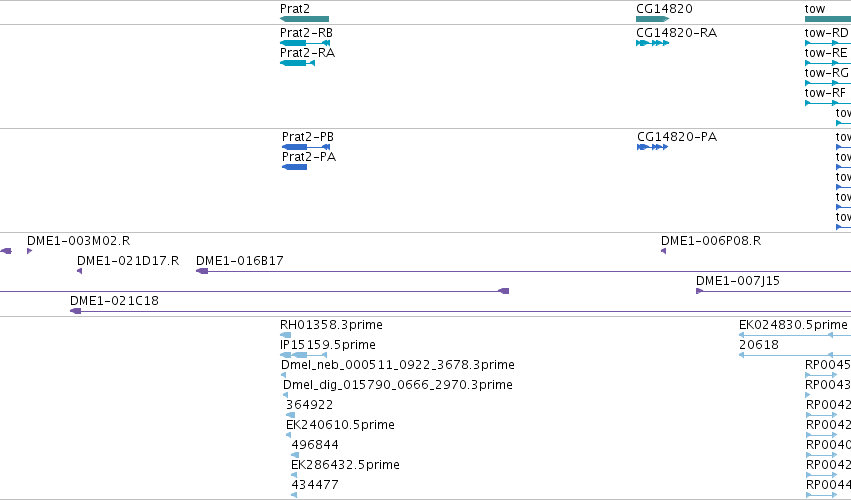Viewport: 851px width, 500px height.
Task: Select the arrow under Dmel_dig_015790_0666_2970.3prime
Action: coord(285,395)
